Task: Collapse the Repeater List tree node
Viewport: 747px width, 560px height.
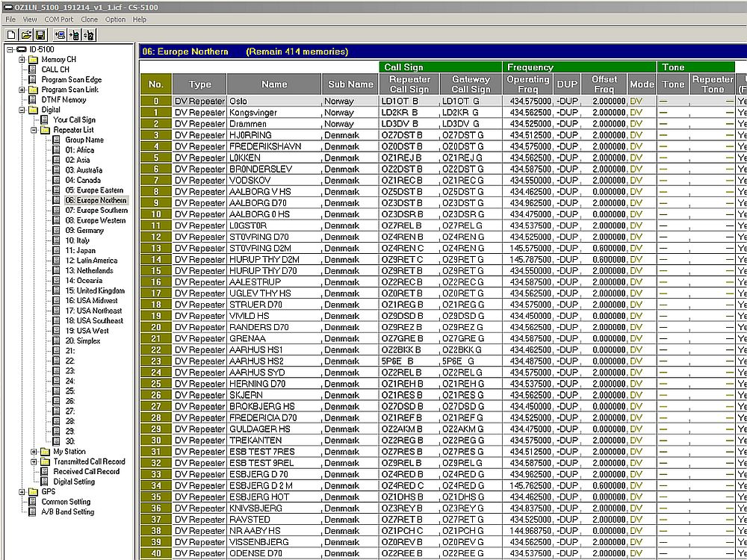Action: coord(34,129)
